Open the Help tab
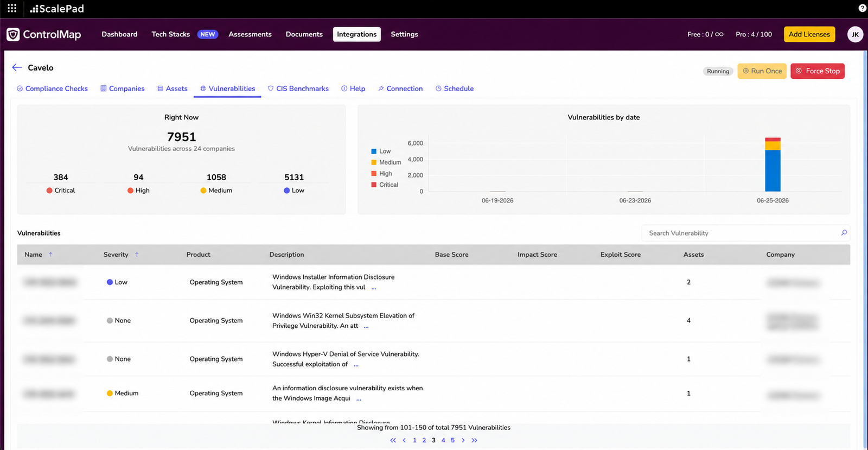 [x=353, y=88]
